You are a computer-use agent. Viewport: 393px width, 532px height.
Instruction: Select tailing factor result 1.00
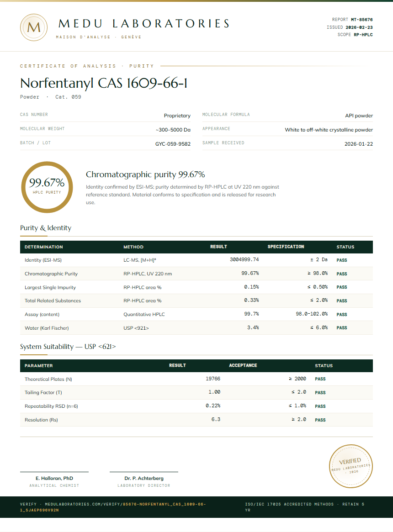pos(214,392)
